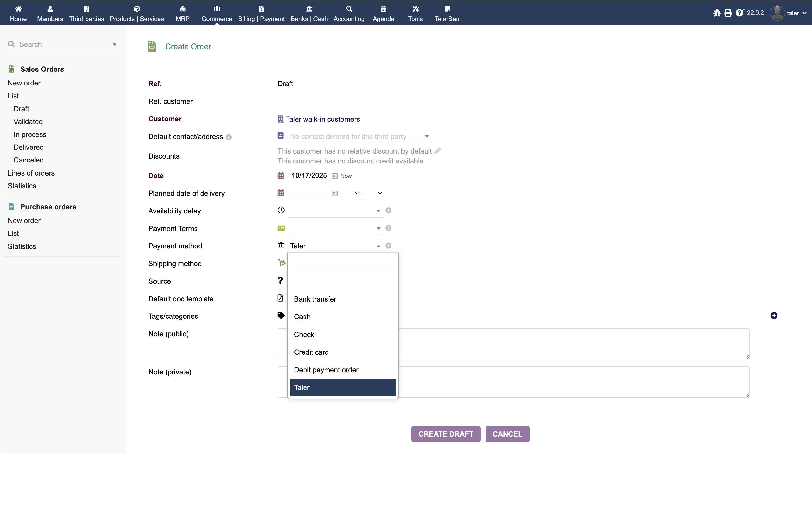Viewport: 812px width, 507px height.
Task: Open calendar picker next to Date field
Action: pyautogui.click(x=334, y=176)
